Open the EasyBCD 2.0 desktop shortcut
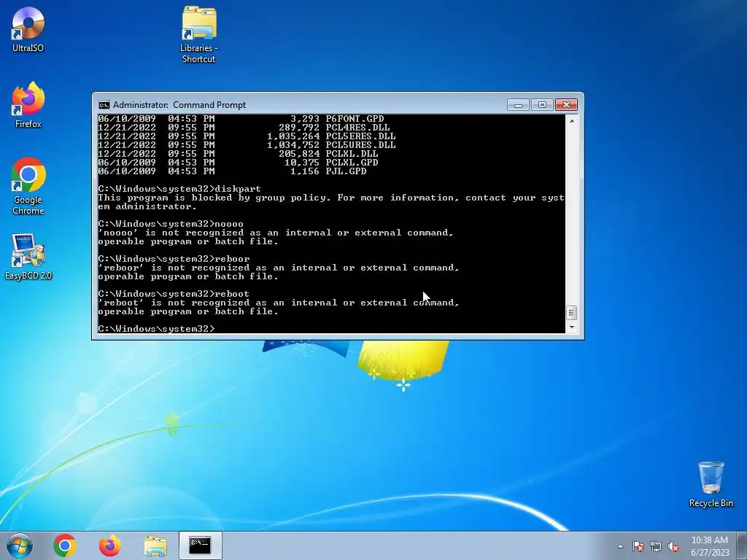 coord(28,256)
